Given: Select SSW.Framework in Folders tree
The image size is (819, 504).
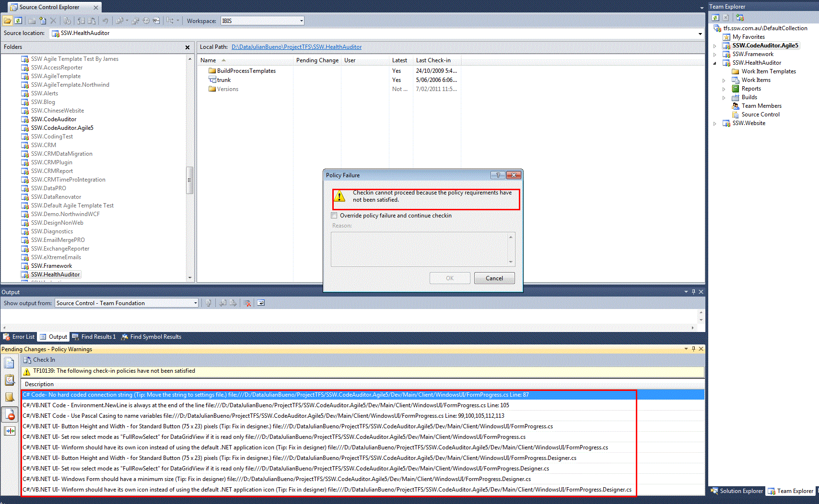Looking at the screenshot, I should (51, 266).
